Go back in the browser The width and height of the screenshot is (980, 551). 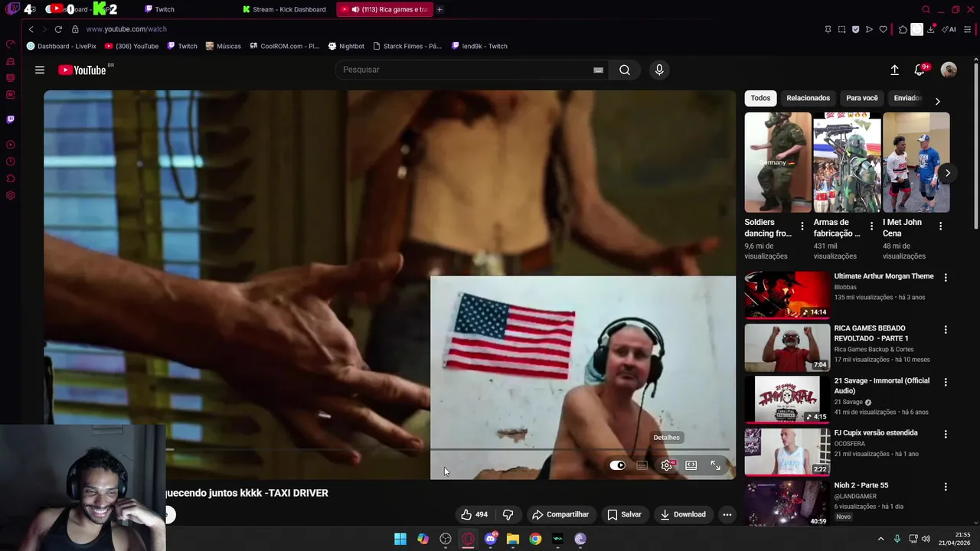(31, 29)
